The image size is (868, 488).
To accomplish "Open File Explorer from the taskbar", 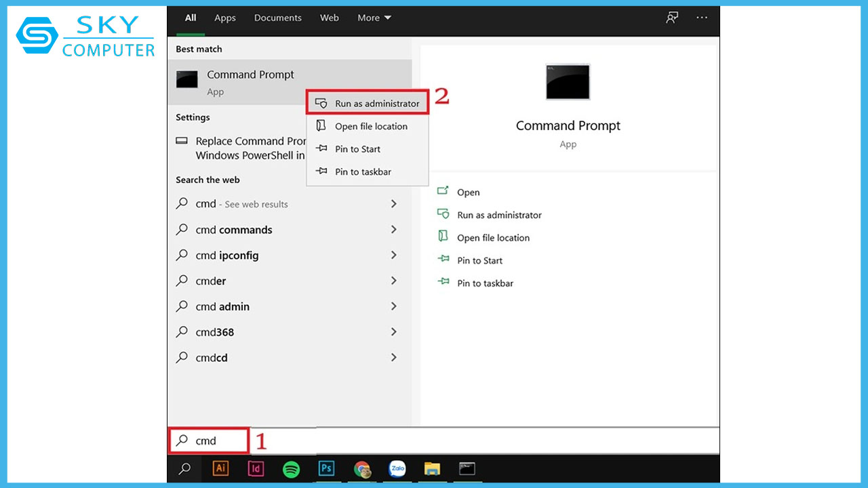I will tap(432, 468).
